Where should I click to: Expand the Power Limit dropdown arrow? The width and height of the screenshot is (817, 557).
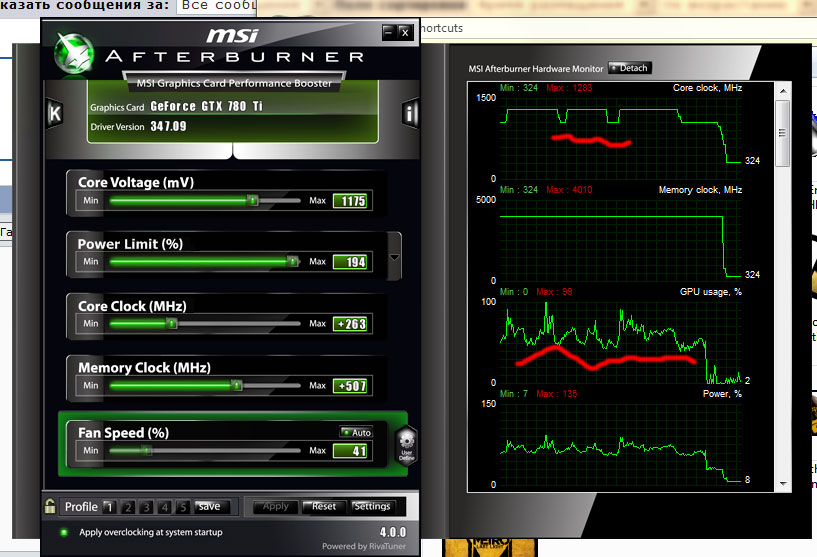pyautogui.click(x=394, y=257)
